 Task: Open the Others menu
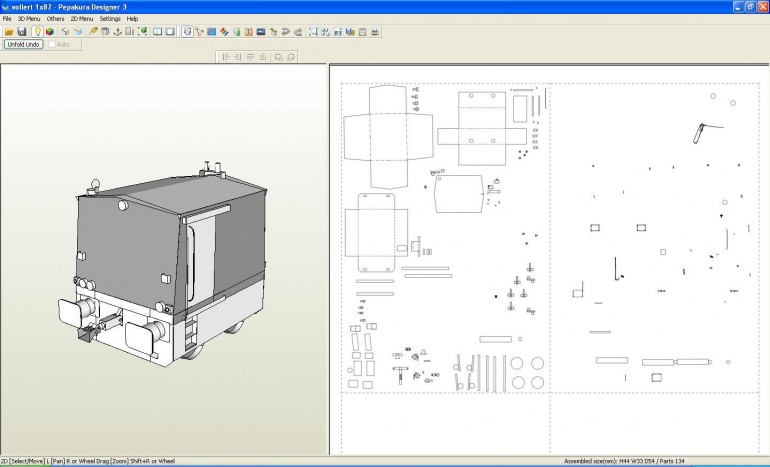(x=55, y=19)
